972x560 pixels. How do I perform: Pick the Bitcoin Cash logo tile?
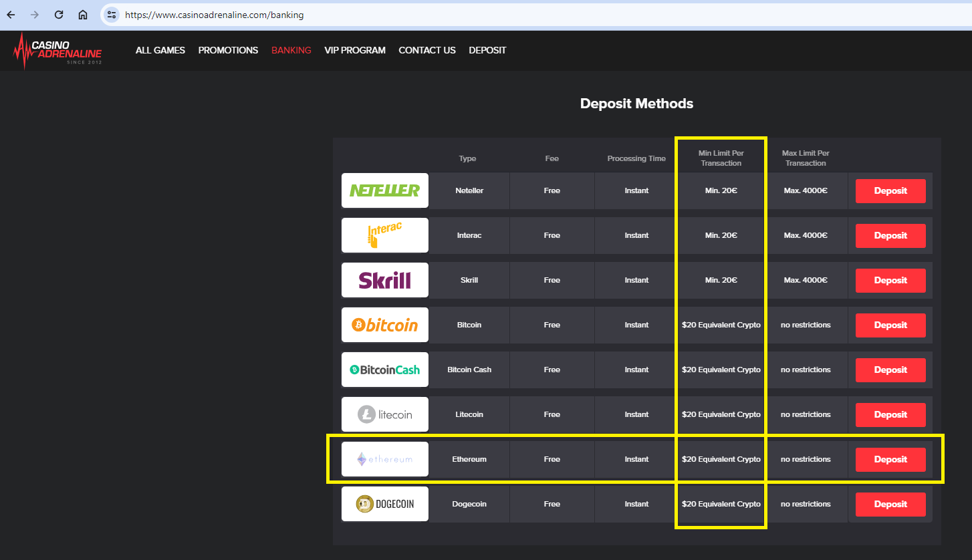tap(384, 370)
